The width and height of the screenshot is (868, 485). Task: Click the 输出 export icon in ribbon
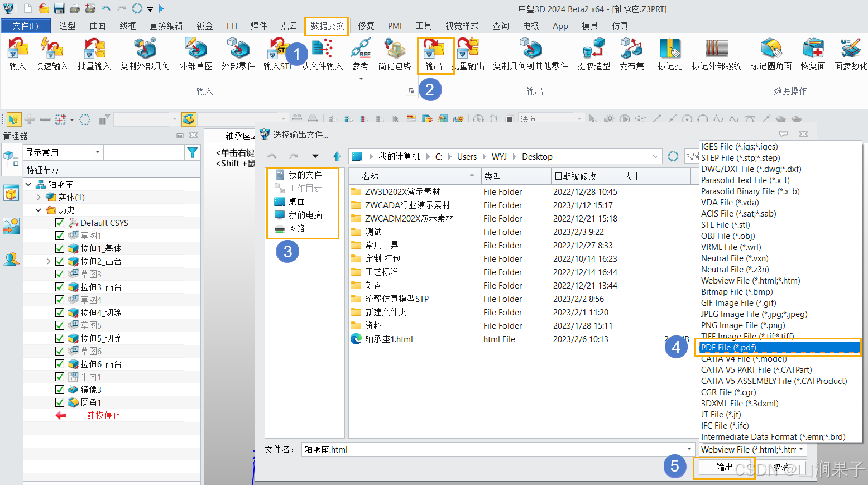point(434,54)
